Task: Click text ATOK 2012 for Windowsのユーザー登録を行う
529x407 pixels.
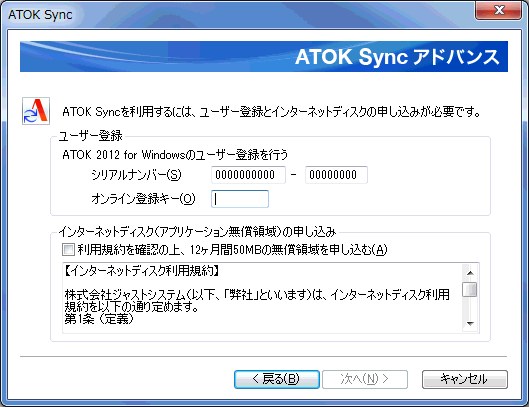Action: 175,155
